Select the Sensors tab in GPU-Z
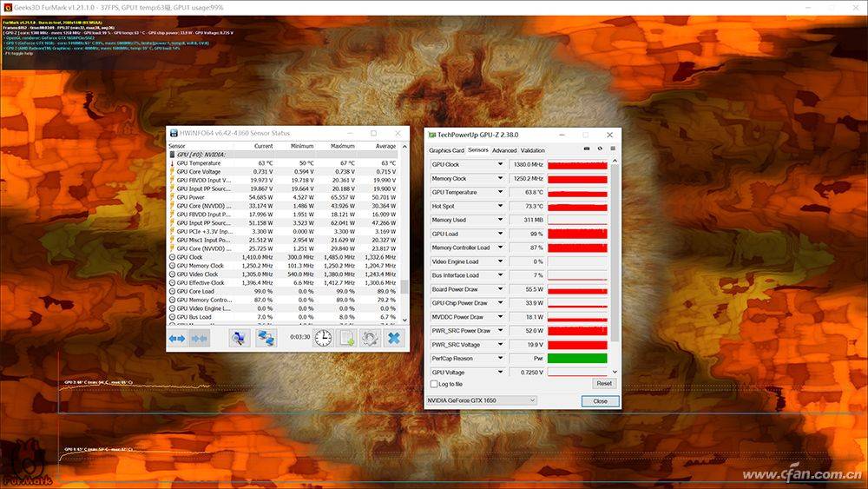The image size is (868, 489). [477, 149]
